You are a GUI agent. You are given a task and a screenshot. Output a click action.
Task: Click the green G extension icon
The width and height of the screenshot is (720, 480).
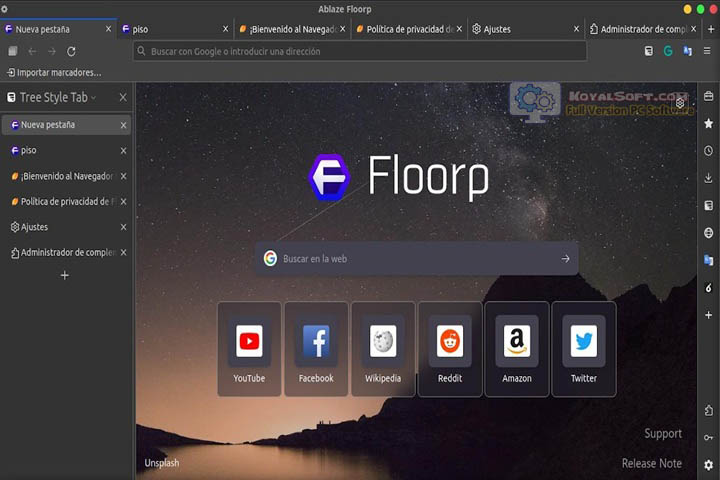[x=668, y=51]
